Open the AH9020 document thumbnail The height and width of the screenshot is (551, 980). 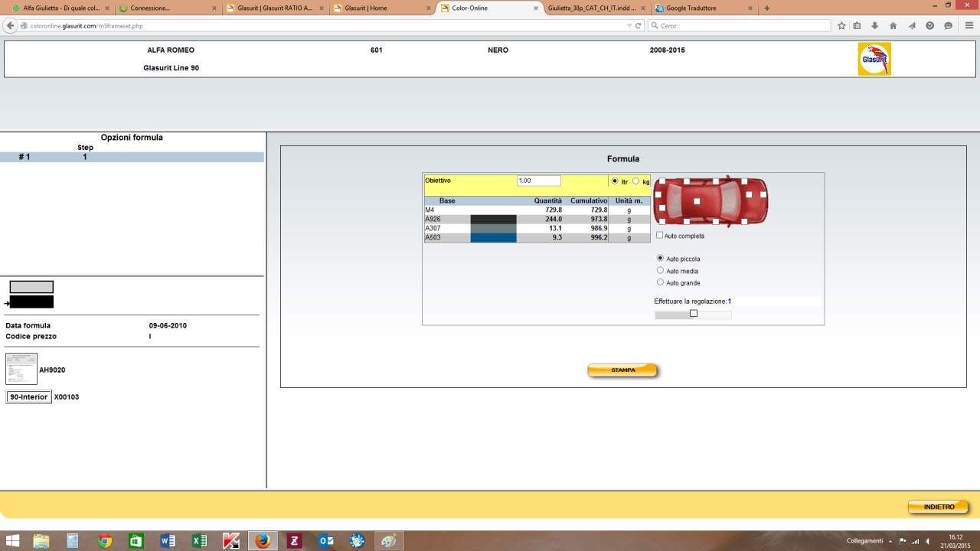[21, 369]
